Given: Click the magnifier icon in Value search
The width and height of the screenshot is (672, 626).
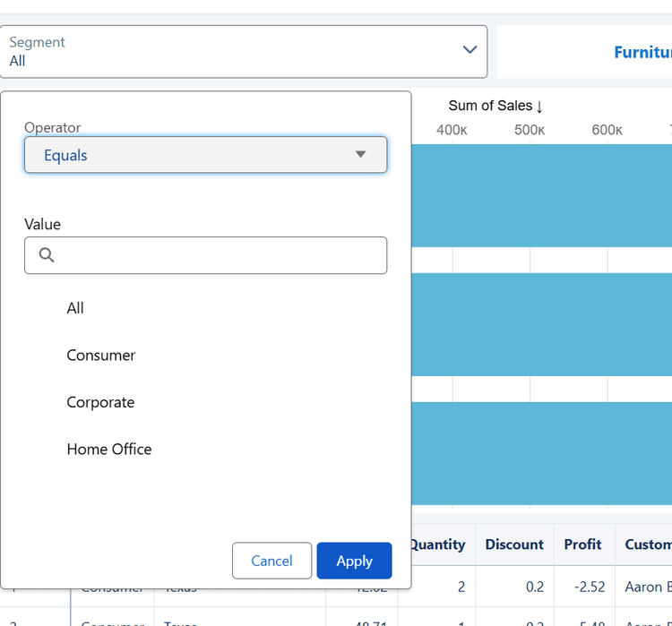Looking at the screenshot, I should click(47, 255).
